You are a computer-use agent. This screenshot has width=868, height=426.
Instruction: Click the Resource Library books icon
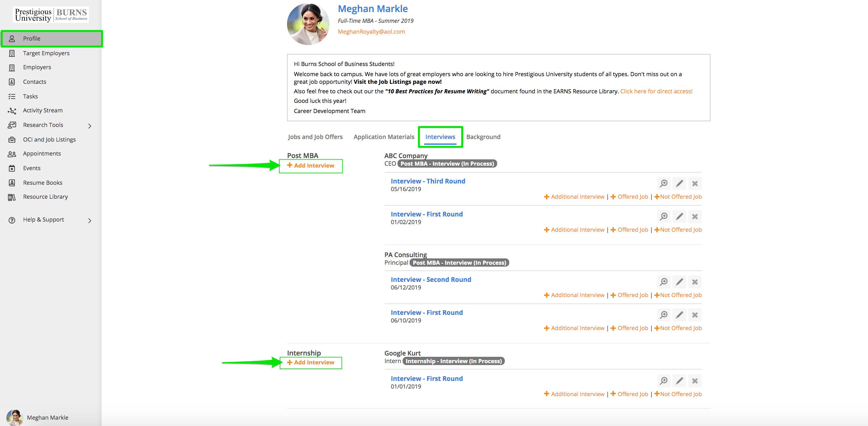[x=12, y=197]
